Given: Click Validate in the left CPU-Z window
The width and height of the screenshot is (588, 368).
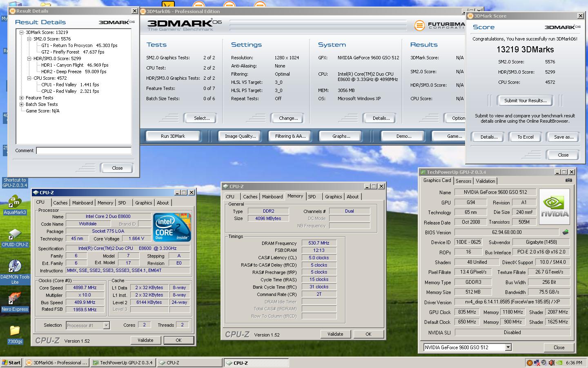Looking at the screenshot, I should [x=145, y=340].
